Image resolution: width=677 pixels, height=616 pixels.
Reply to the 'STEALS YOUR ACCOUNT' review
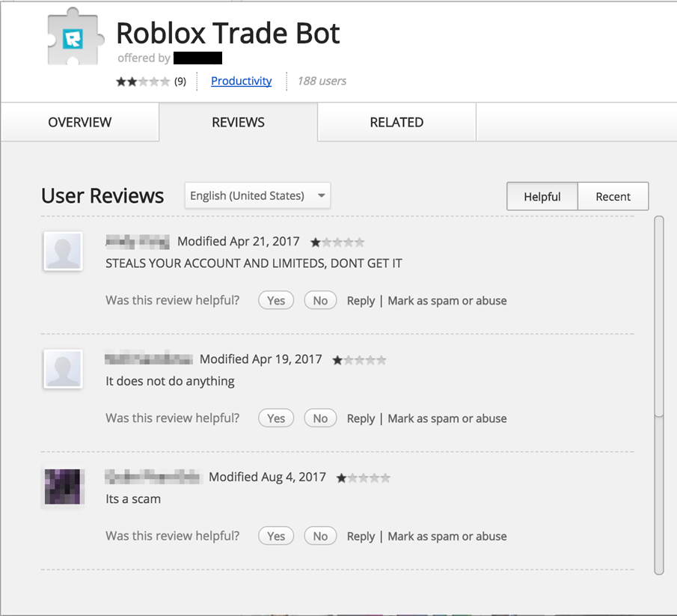tap(361, 301)
